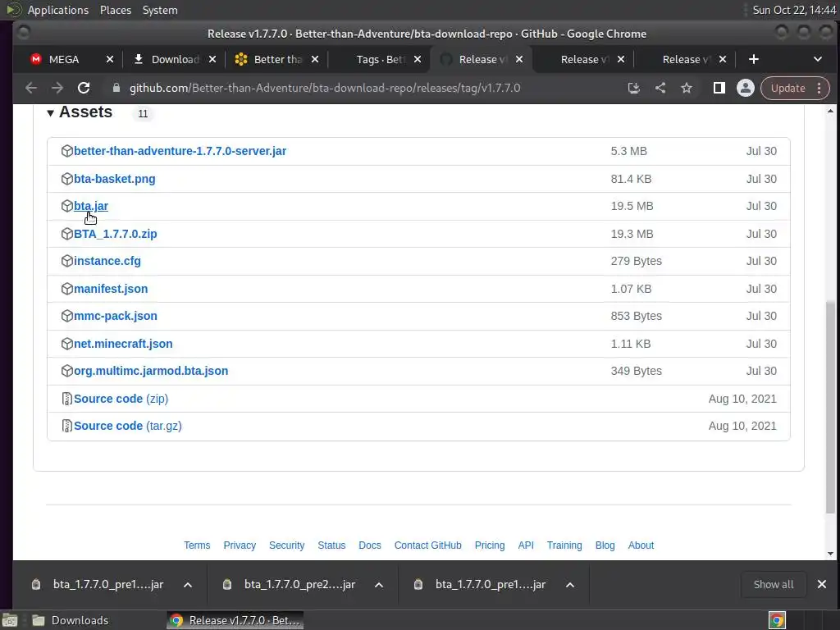This screenshot has height=630, width=840.
Task: Close the downloads shelf
Action: coord(822,584)
